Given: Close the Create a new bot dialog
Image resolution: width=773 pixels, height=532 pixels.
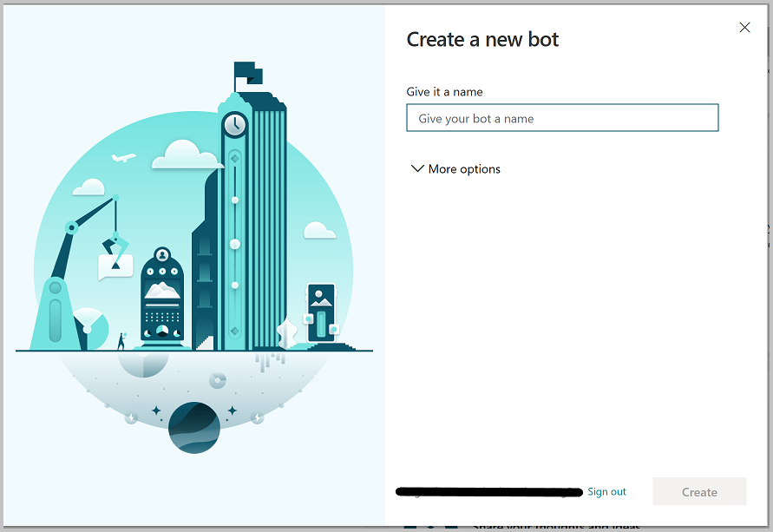Looking at the screenshot, I should tap(744, 28).
